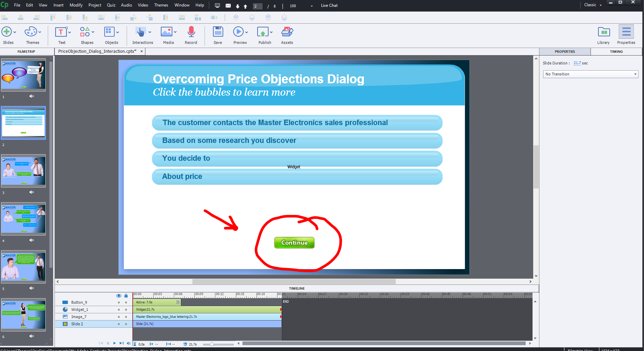
Task: Click the 'You decide to' bubble
Action: [x=297, y=159]
